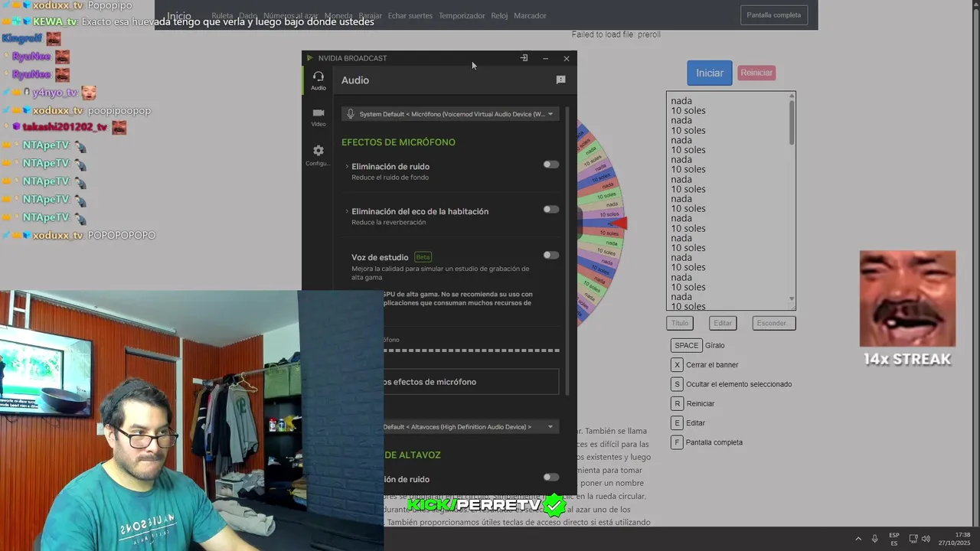
Task: Click the microphone glyph in the input device selector
Action: (351, 114)
